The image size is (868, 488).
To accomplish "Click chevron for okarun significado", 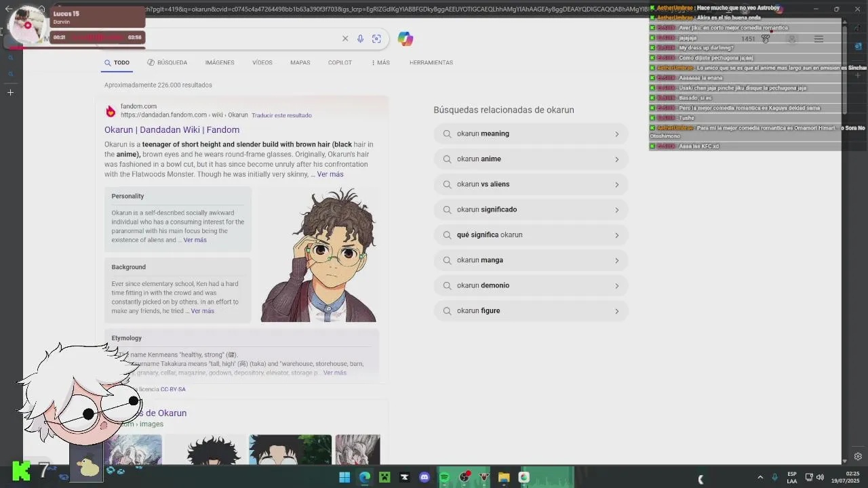I will point(616,210).
